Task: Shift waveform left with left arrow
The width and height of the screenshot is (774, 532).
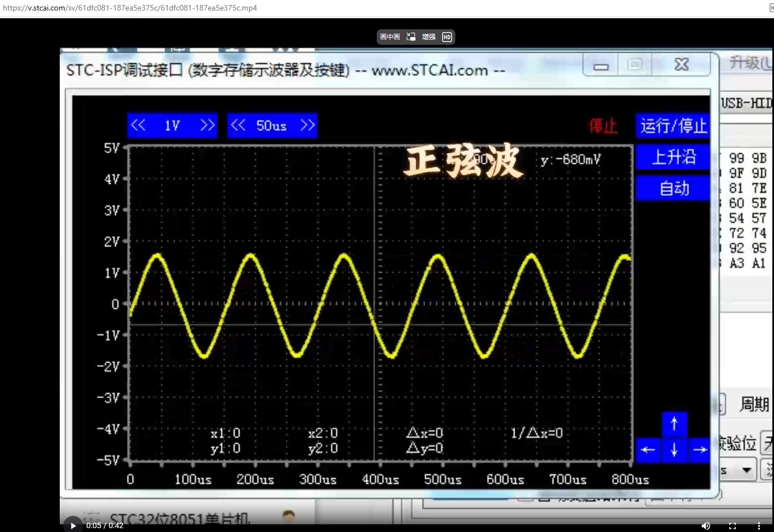Action: click(648, 450)
